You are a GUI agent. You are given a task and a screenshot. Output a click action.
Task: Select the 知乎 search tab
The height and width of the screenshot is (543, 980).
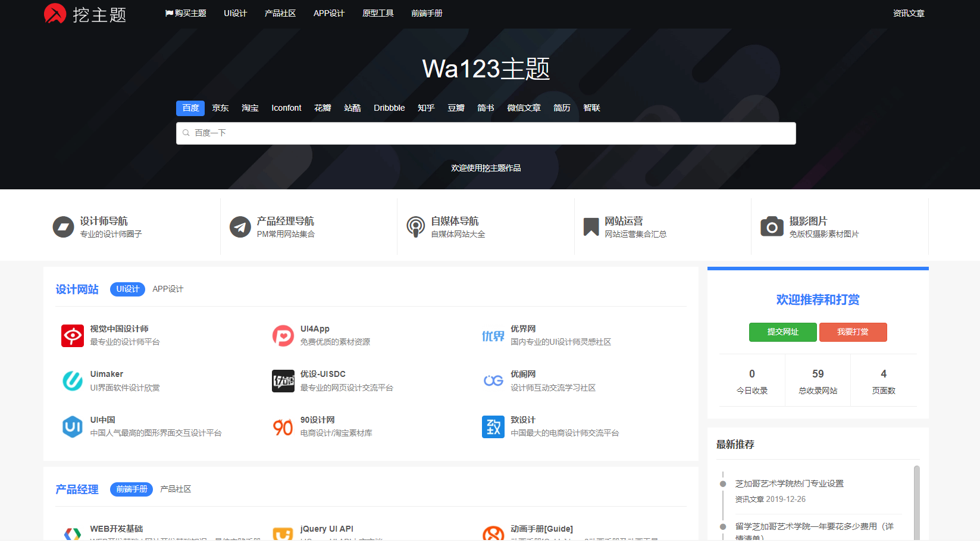point(426,108)
